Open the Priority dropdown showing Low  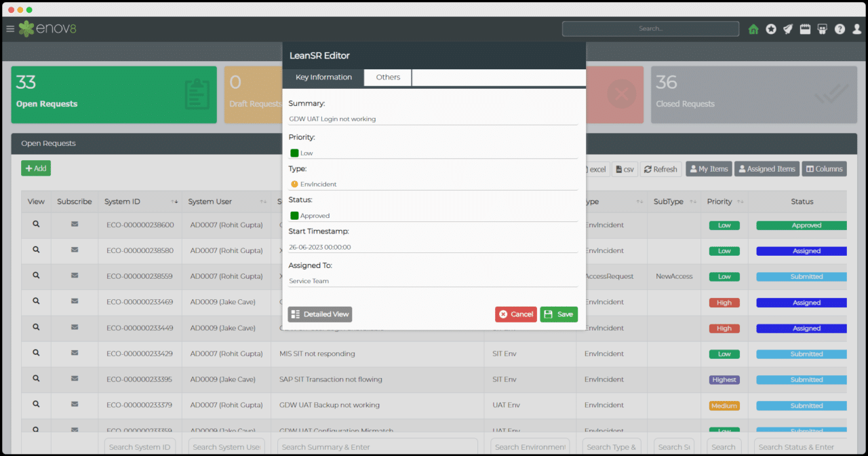434,153
